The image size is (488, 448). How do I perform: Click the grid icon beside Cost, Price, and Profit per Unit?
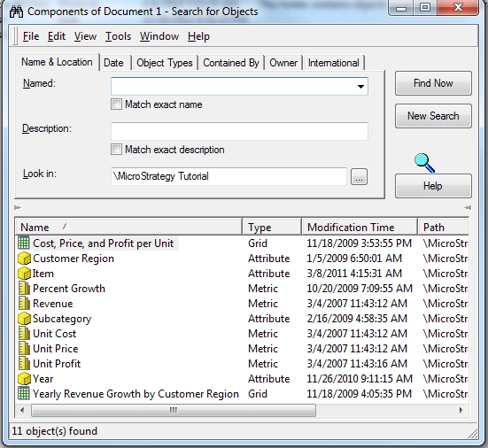click(24, 243)
